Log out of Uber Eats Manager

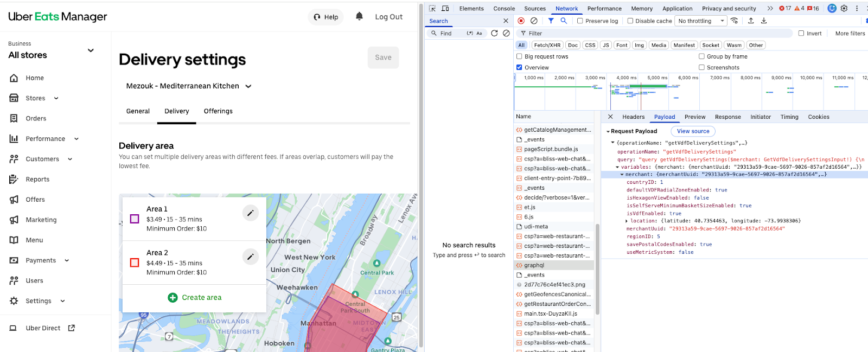(388, 17)
